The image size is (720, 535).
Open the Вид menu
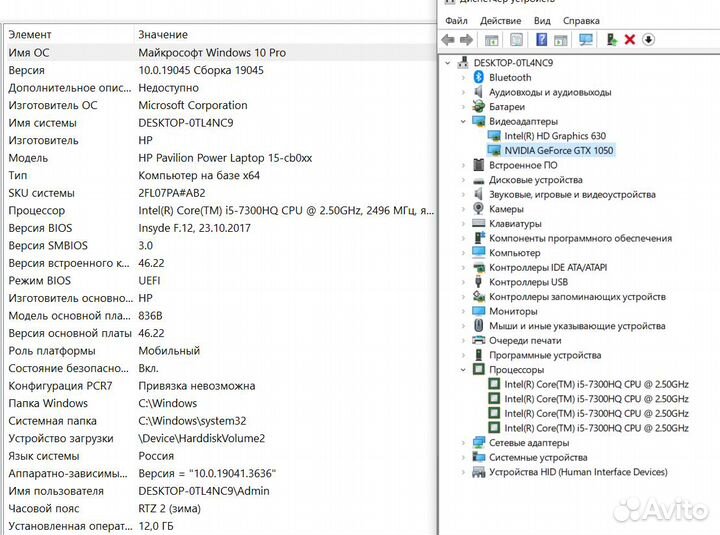click(x=542, y=21)
